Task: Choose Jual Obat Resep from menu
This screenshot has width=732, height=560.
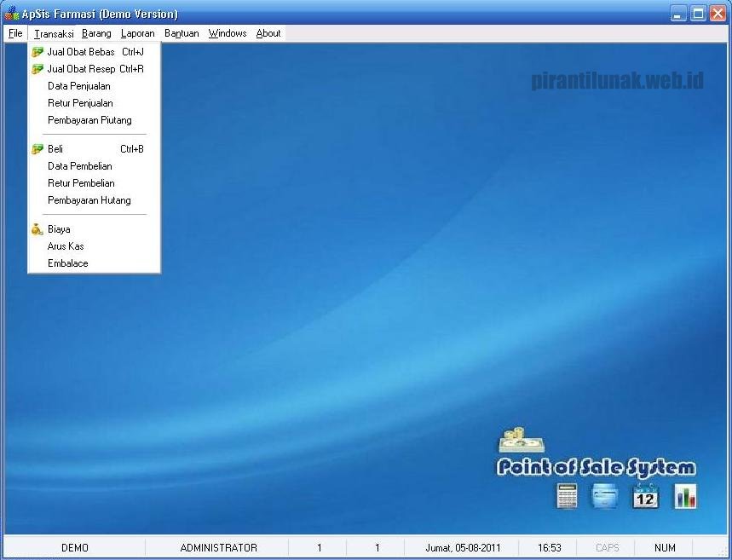Action: click(x=95, y=69)
